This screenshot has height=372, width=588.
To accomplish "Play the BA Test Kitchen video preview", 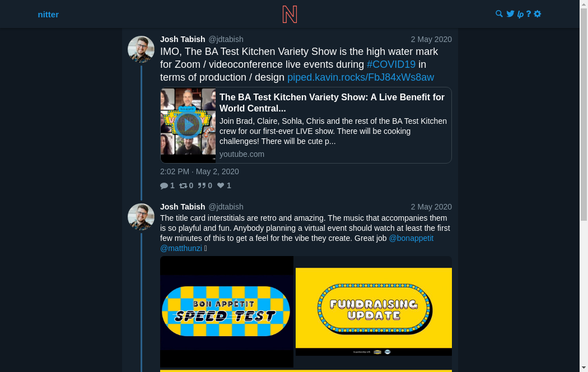I will [x=188, y=125].
